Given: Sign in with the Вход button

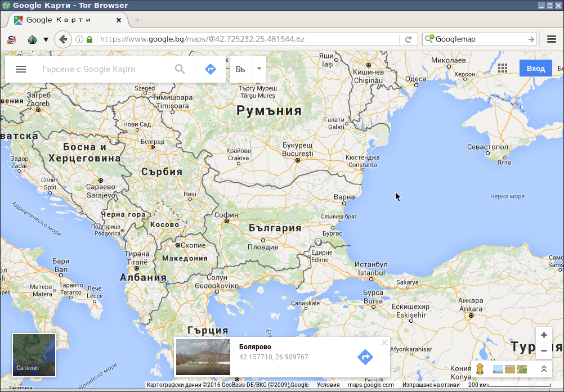Looking at the screenshot, I should 536,68.
